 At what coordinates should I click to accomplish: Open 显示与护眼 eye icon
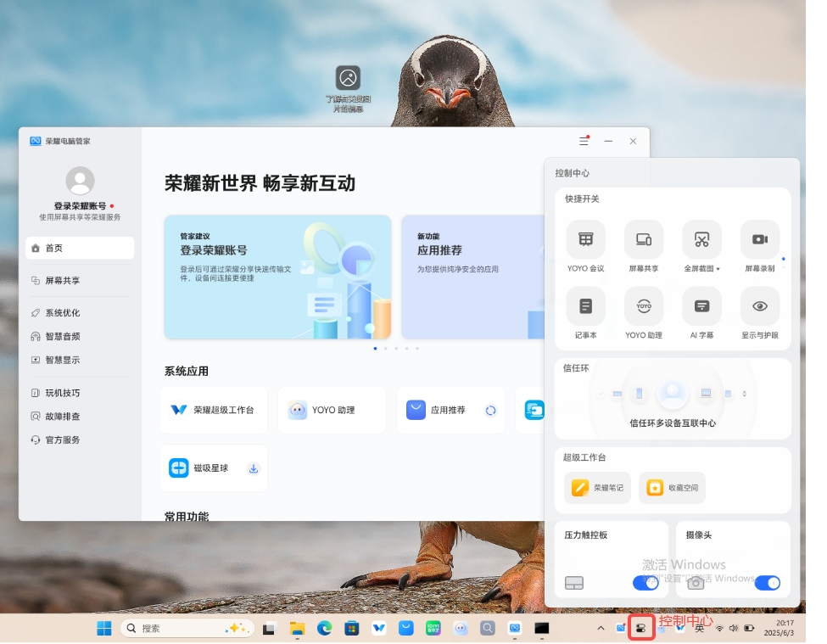(x=759, y=306)
